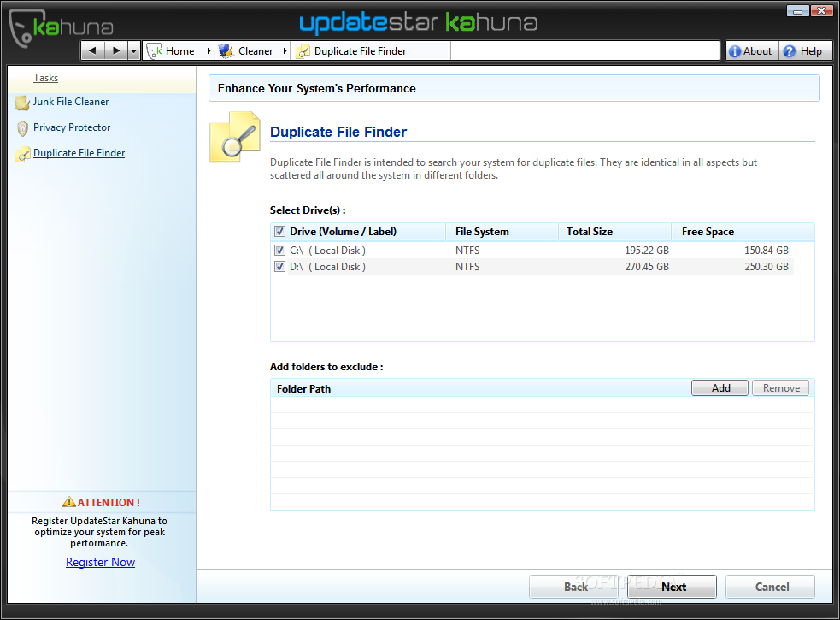This screenshot has height=620, width=840.
Task: Click the Next button
Action: pos(673,587)
